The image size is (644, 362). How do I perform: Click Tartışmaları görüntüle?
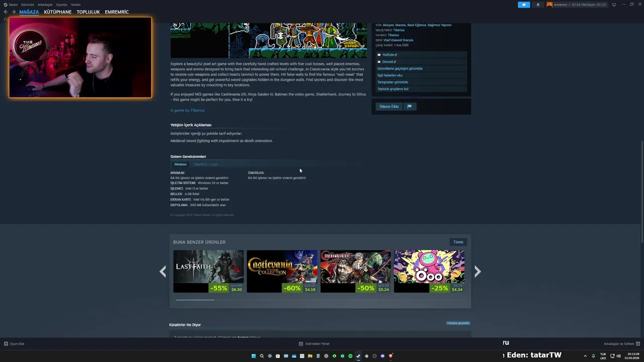[422, 82]
